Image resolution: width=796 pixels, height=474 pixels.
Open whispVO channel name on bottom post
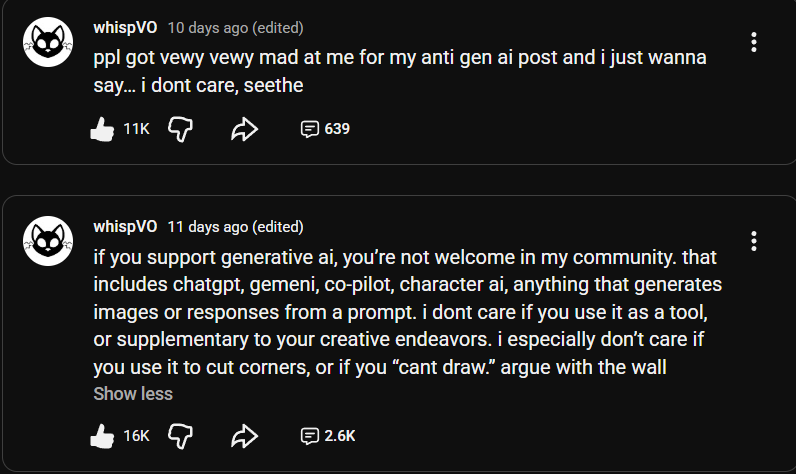pyautogui.click(x=125, y=226)
